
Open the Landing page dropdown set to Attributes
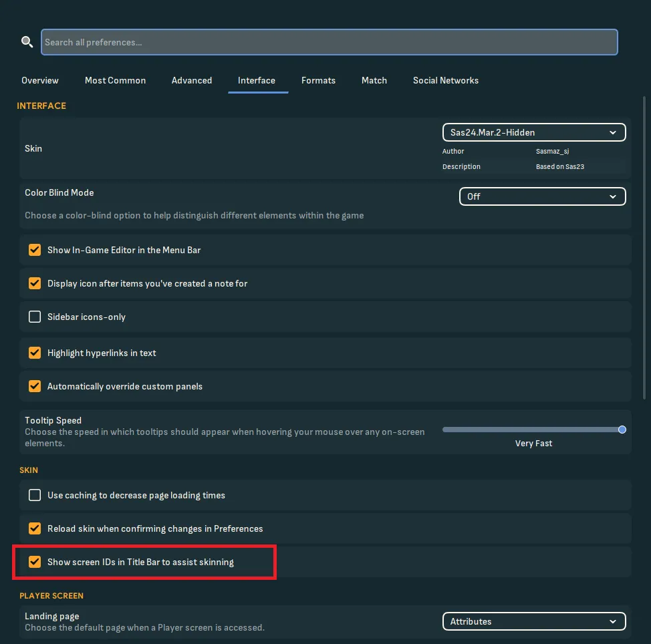coord(533,621)
